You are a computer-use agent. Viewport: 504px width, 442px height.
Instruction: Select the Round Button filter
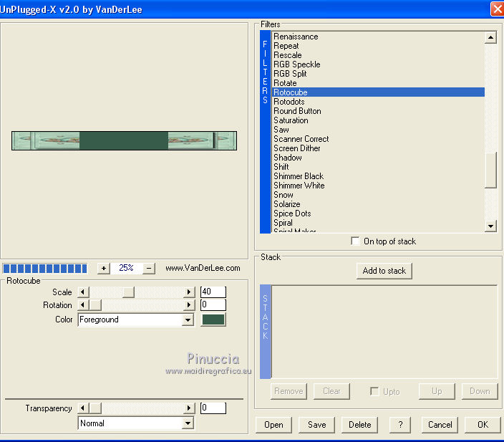pyautogui.click(x=297, y=111)
